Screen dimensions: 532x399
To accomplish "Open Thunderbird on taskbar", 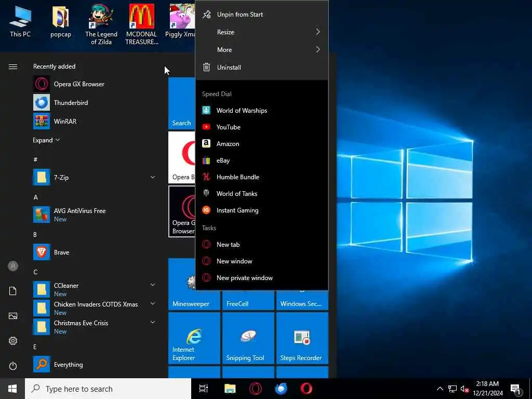I will coord(281,389).
